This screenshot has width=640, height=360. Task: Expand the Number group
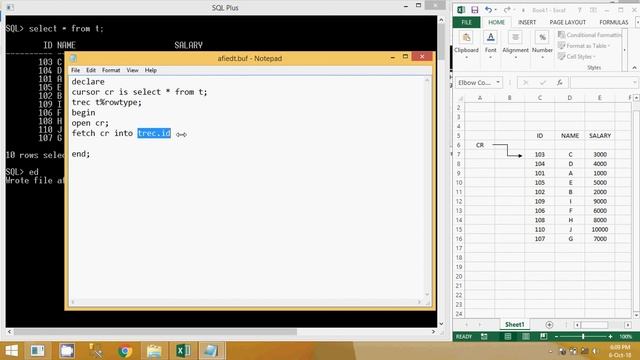click(x=542, y=45)
